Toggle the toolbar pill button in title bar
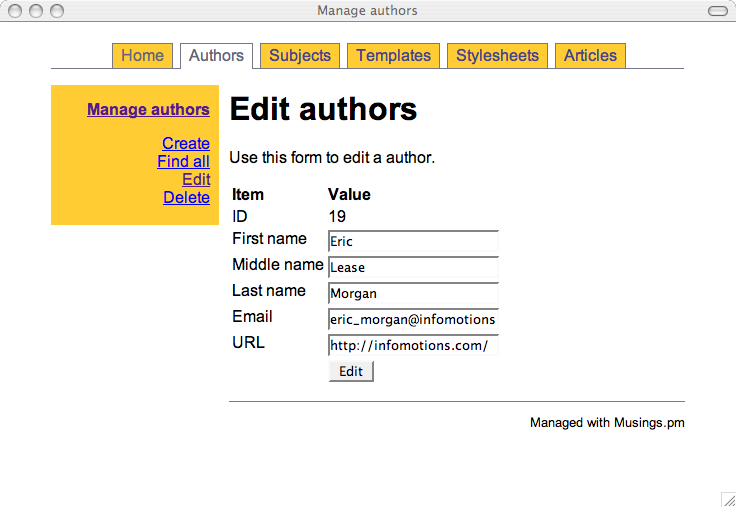The image size is (736, 507). (717, 11)
